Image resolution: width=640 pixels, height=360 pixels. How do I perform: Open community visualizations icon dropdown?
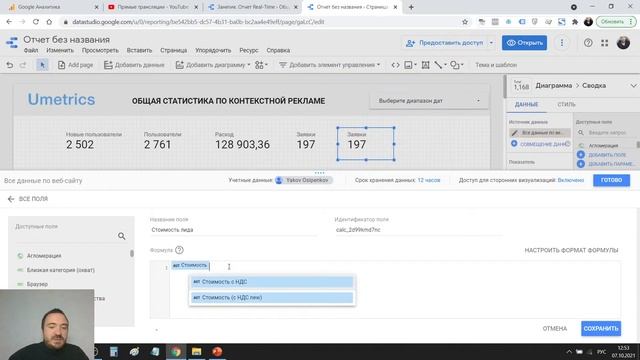tap(261, 65)
